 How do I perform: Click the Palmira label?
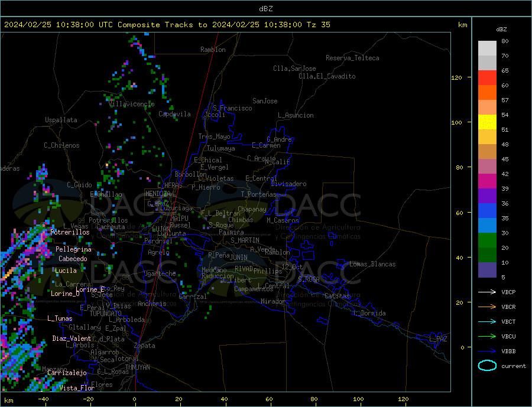(x=231, y=232)
